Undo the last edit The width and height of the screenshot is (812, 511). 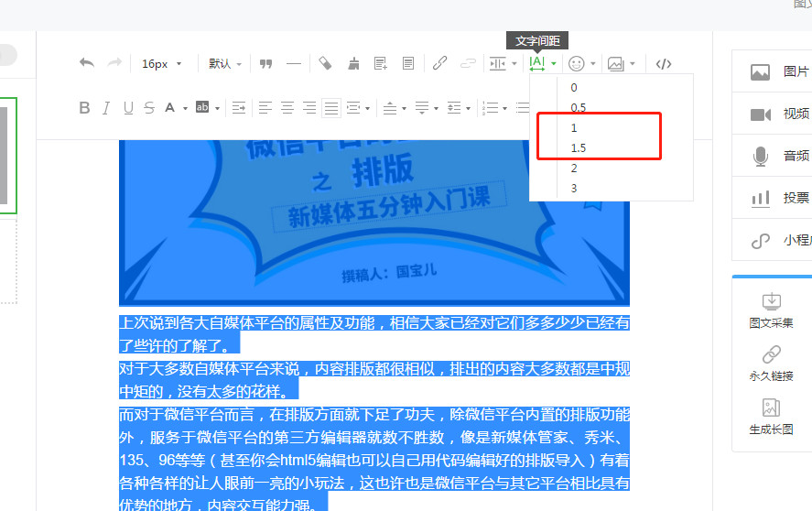pyautogui.click(x=87, y=63)
